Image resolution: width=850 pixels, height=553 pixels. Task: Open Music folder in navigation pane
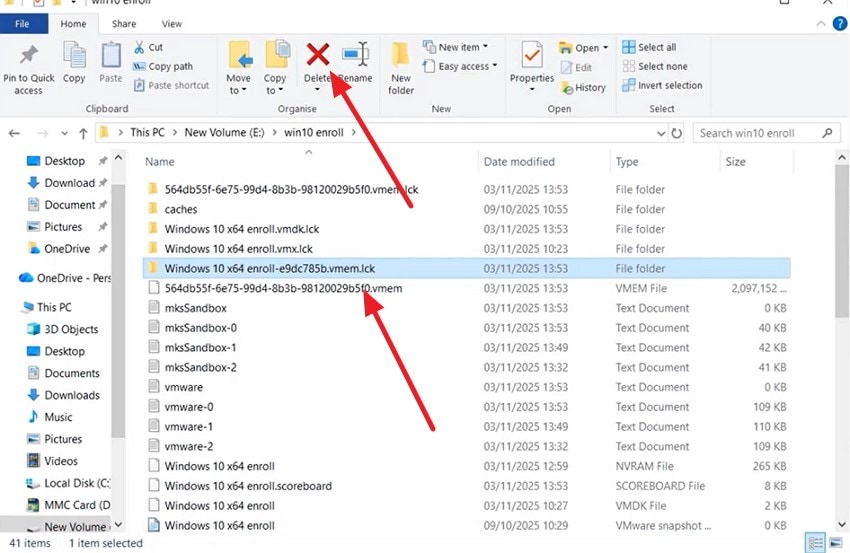click(50, 417)
